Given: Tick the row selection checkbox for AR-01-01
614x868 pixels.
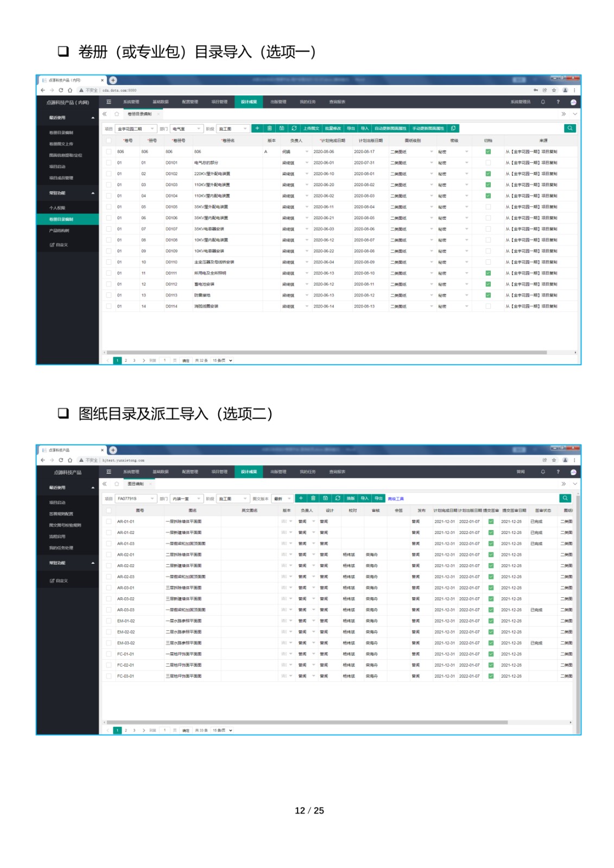Looking at the screenshot, I should click(109, 522).
